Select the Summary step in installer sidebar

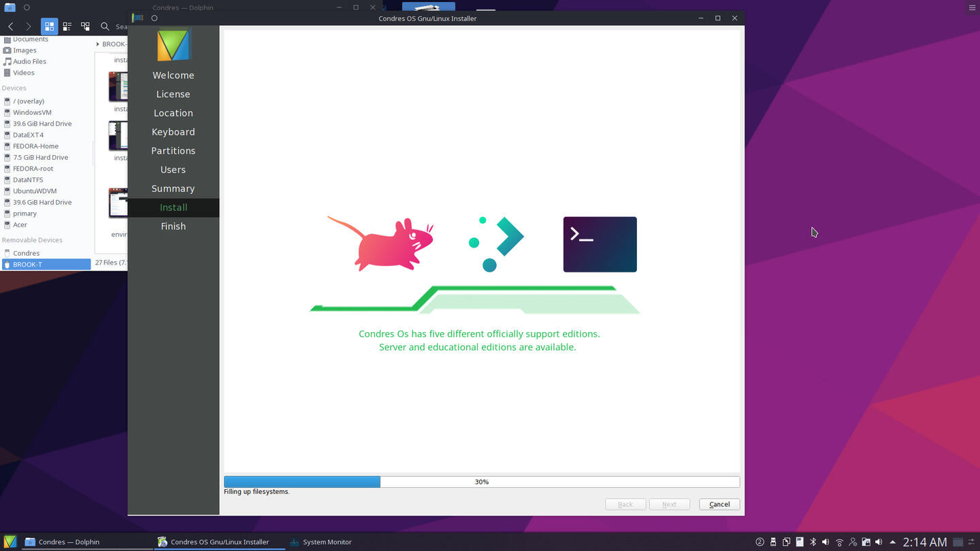pos(174,188)
